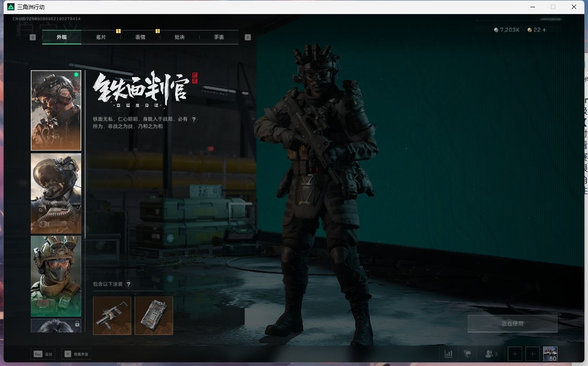Go to the 处决 tab
This screenshot has height=366, width=588.
(x=180, y=37)
